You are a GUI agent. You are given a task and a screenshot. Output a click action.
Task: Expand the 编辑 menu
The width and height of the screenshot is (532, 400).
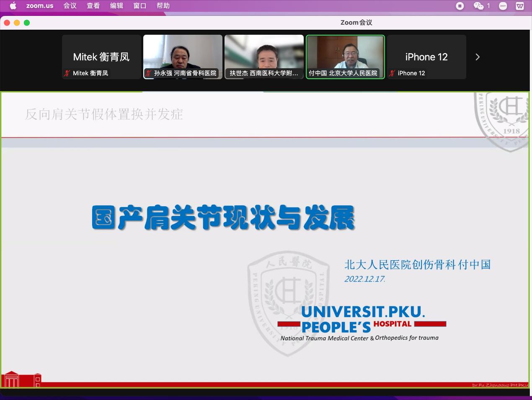tap(116, 6)
